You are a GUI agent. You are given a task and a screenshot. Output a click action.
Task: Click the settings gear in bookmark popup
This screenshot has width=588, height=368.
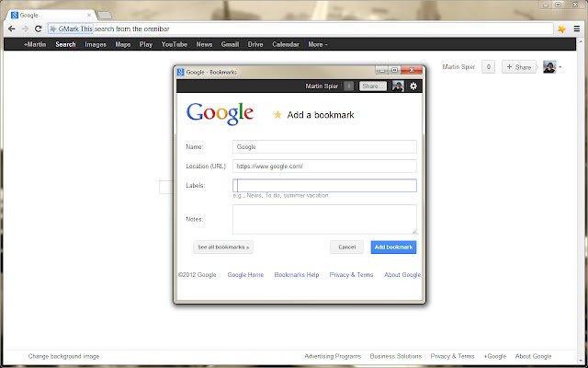(x=413, y=86)
